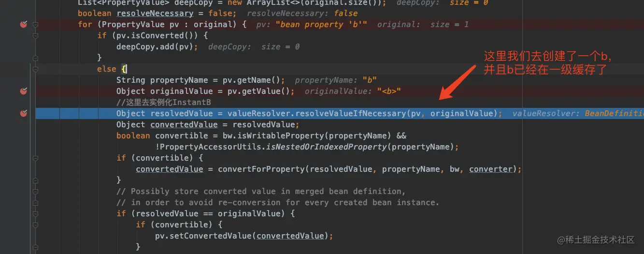
Task: Click fold end marker at the last closing brace
Action: 36,247
